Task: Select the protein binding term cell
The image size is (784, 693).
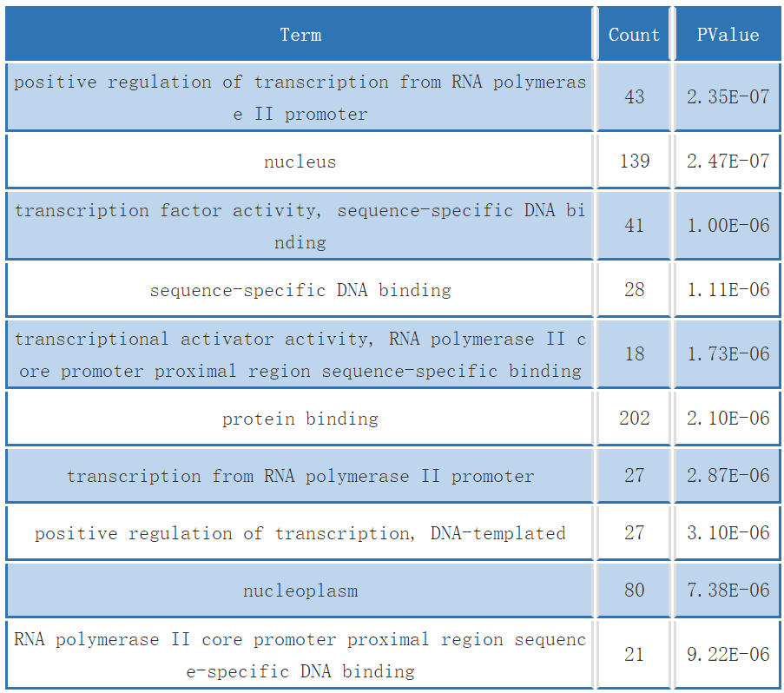Action: click(300, 418)
